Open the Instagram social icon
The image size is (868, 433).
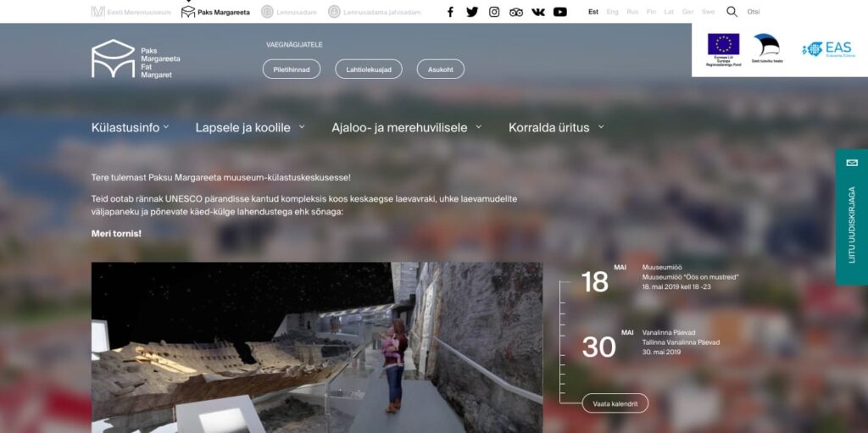[494, 12]
